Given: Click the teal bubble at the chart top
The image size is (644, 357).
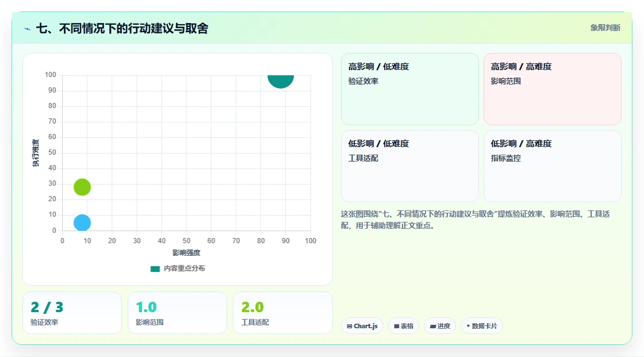Looking at the screenshot, I should (x=281, y=81).
